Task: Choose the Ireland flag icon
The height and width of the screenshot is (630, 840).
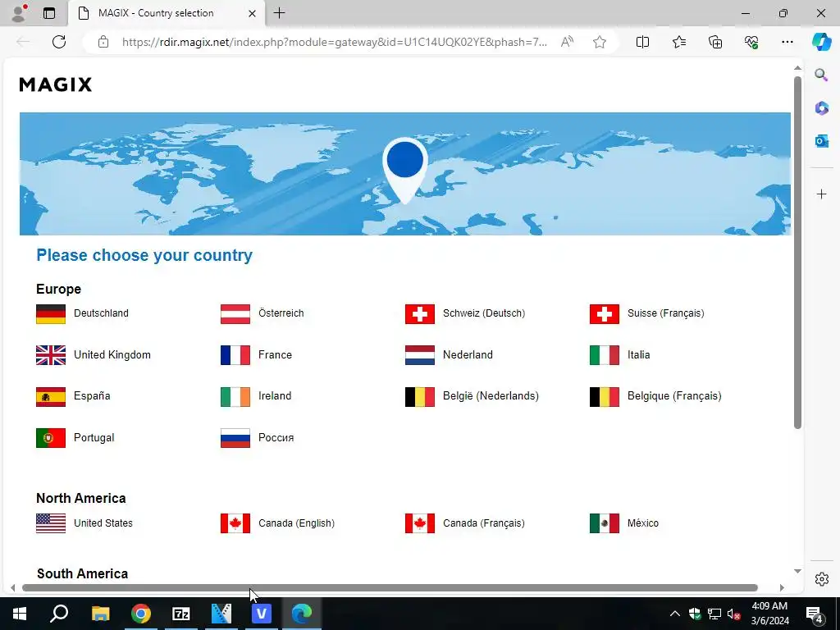Action: click(x=235, y=397)
